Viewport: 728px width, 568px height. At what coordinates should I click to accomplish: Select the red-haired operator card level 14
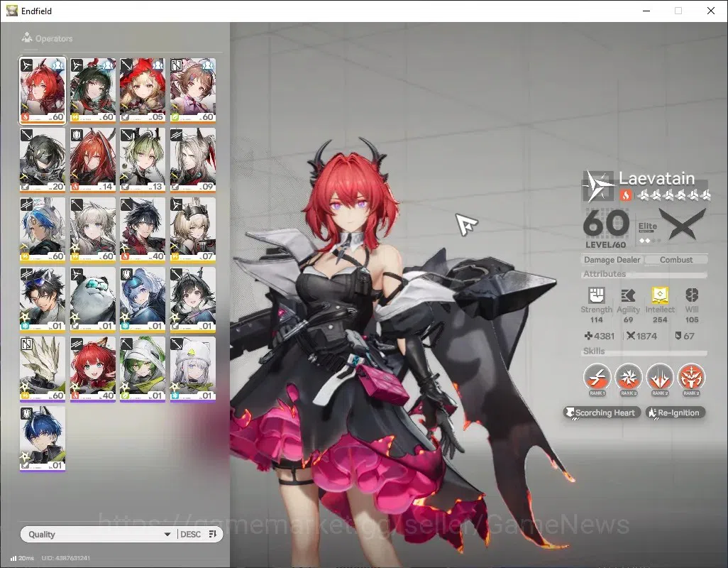tap(93, 160)
